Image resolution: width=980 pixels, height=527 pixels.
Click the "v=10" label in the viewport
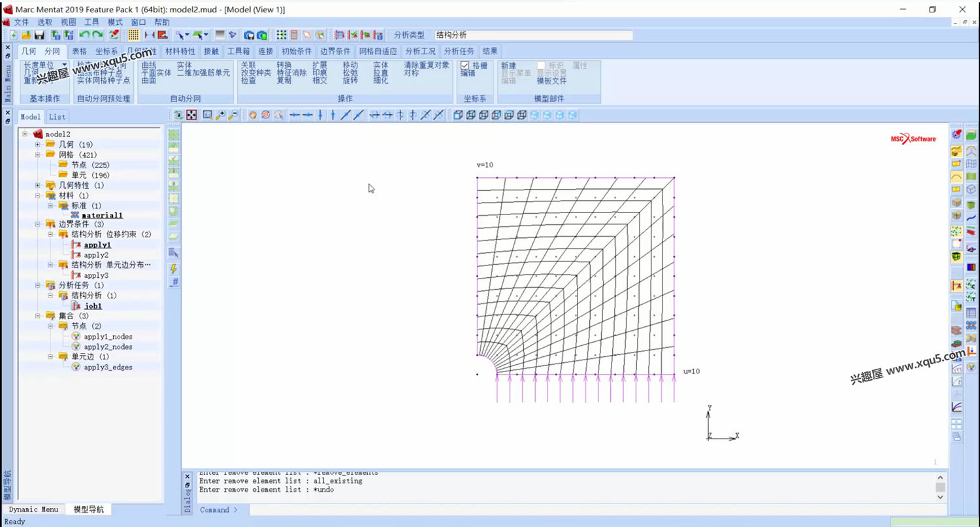coord(485,165)
